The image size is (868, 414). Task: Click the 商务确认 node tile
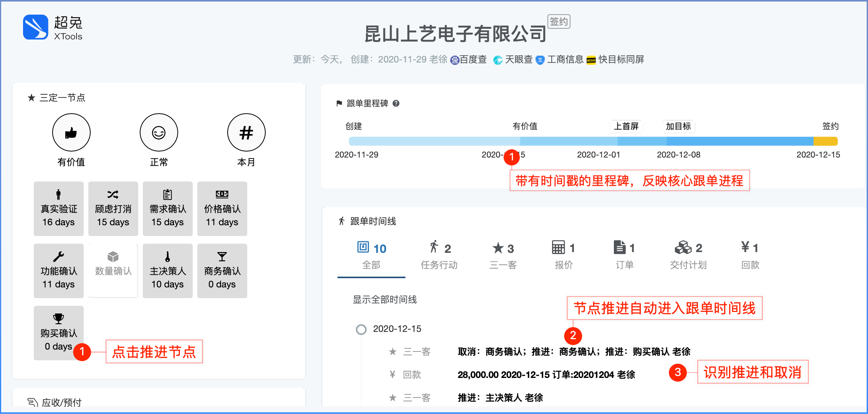[222, 271]
